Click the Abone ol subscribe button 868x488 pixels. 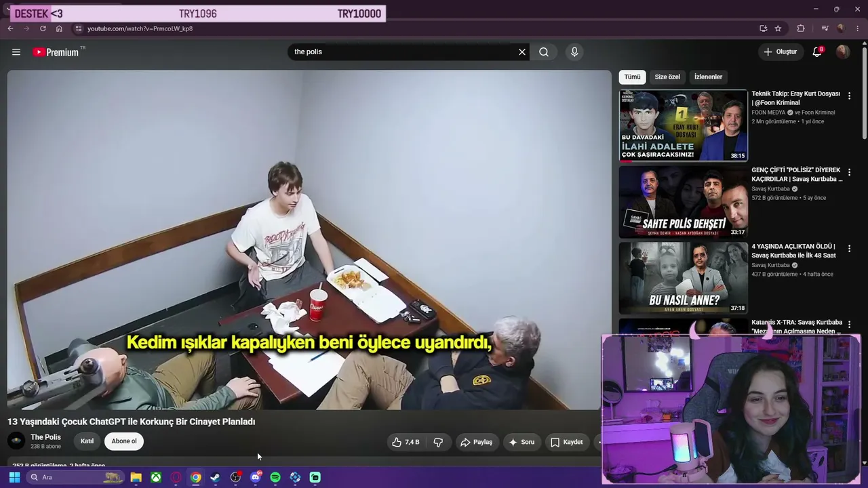coord(124,441)
